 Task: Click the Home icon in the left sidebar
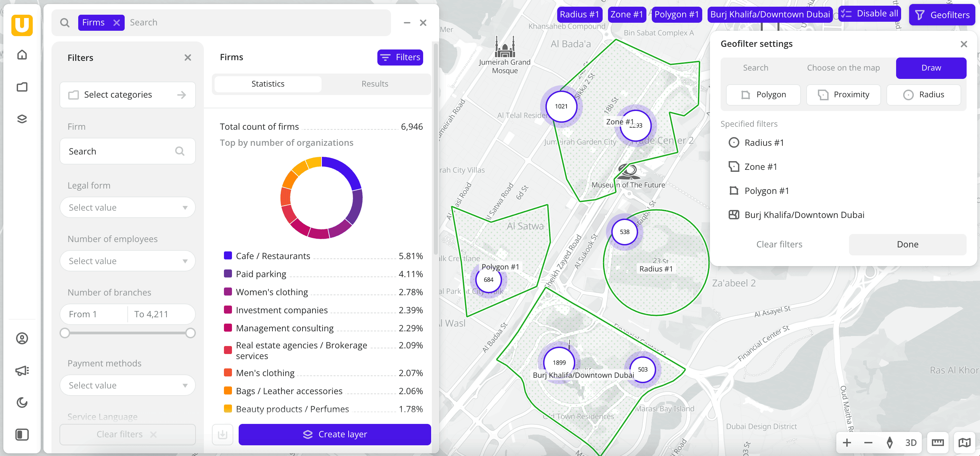click(22, 54)
